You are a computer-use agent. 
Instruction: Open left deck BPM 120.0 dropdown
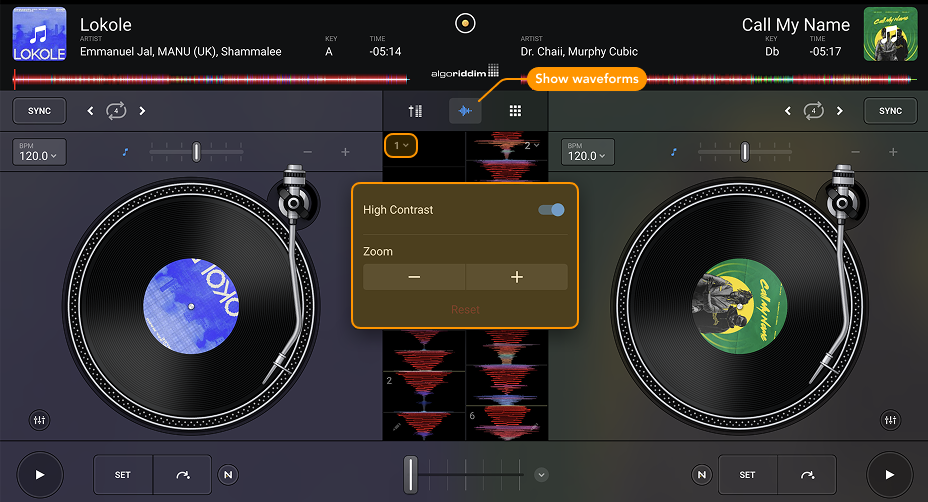point(39,152)
